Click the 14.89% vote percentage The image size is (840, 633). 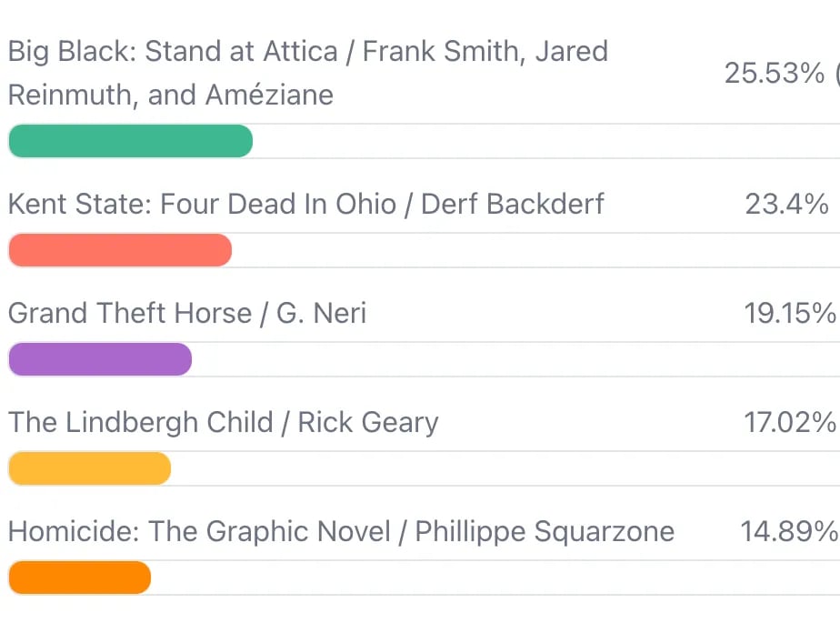point(788,531)
